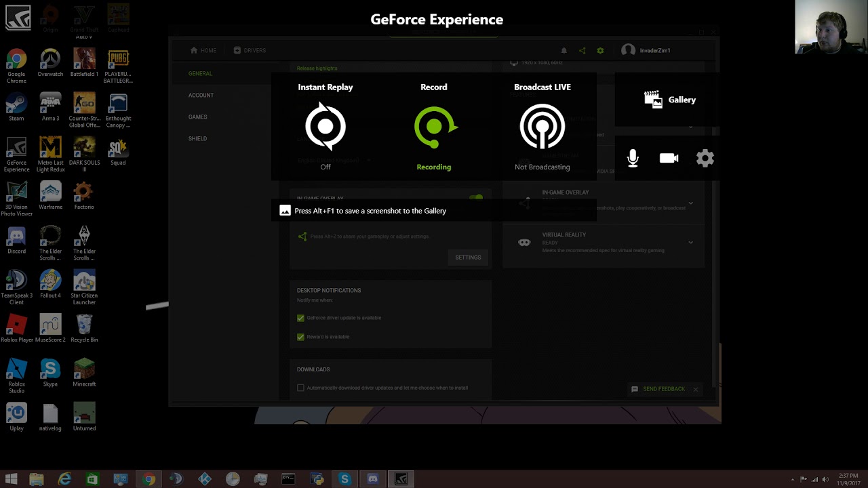Toggle the 'GeForce driver update is available' checkbox
The width and height of the screenshot is (868, 488).
(x=300, y=318)
